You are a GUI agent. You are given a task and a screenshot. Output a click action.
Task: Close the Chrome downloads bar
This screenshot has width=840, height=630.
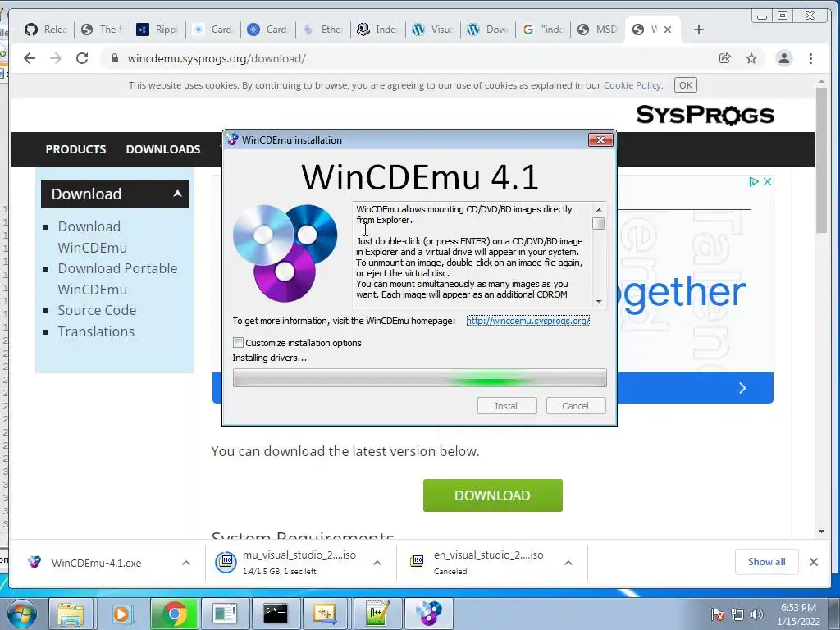pyautogui.click(x=813, y=561)
